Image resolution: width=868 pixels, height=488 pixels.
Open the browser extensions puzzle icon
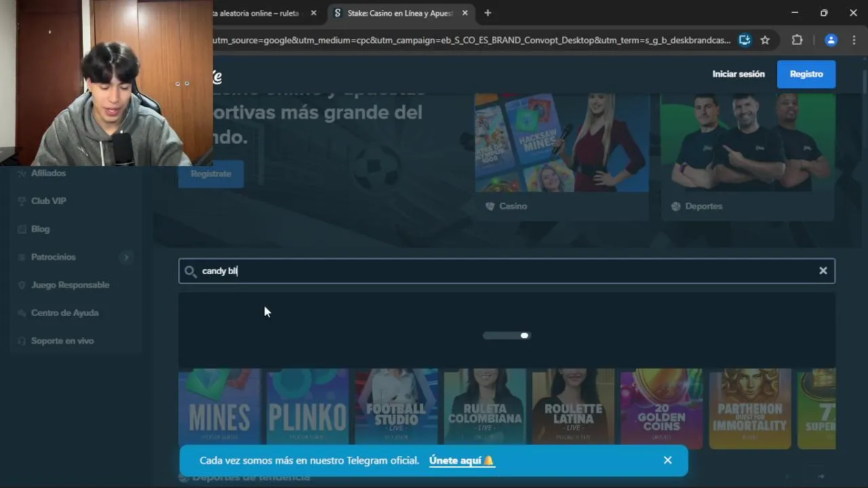(797, 40)
